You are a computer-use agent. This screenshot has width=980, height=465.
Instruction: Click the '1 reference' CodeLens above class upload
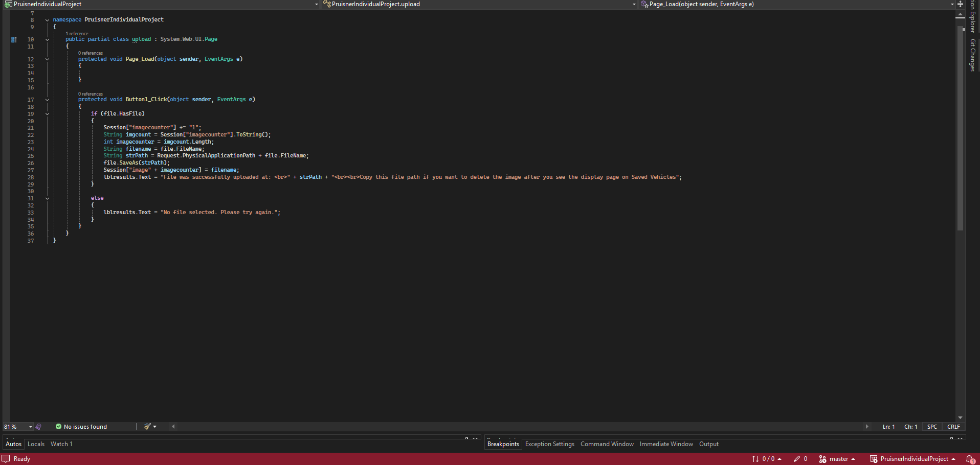[77, 34]
